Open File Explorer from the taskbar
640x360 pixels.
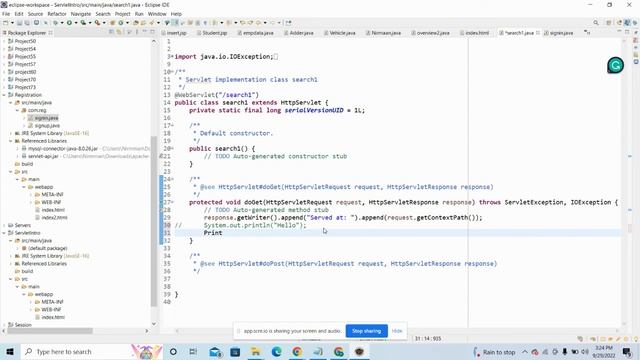[x=256, y=351]
